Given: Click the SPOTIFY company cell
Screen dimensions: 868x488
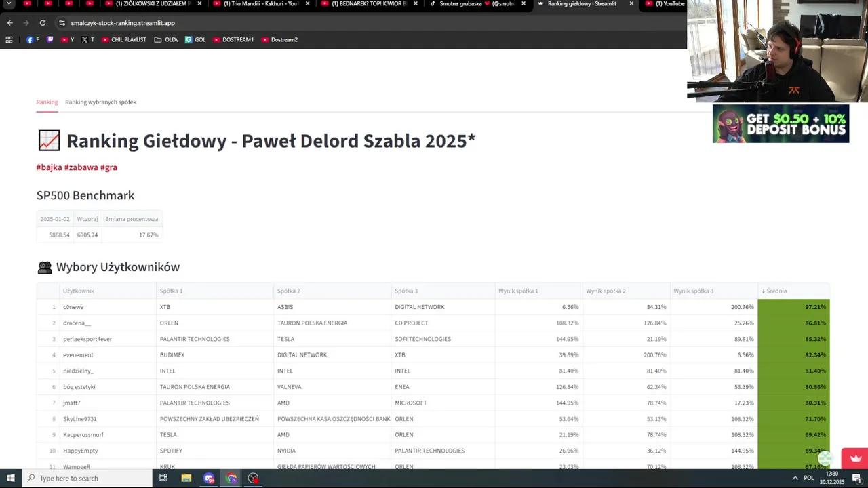Looking at the screenshot, I should point(215,451).
